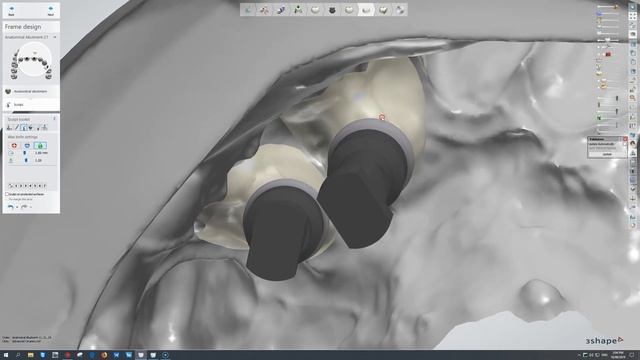640x360 pixels.
Task: Open the first teal workflow step
Action: (x=248, y=10)
